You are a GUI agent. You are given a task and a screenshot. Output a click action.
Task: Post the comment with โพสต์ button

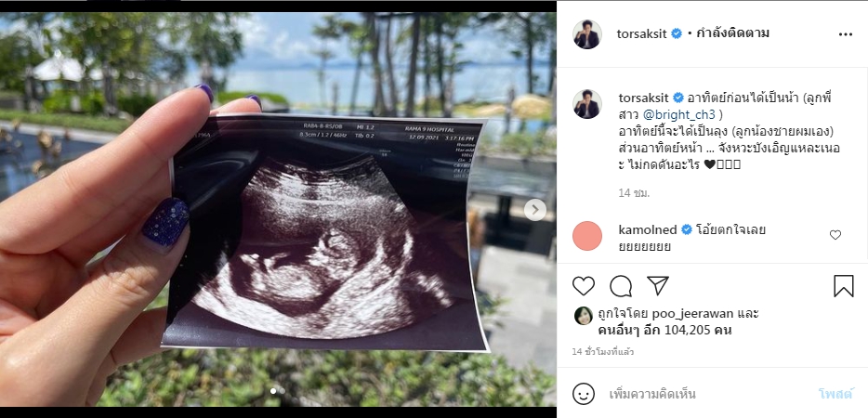coord(835,394)
